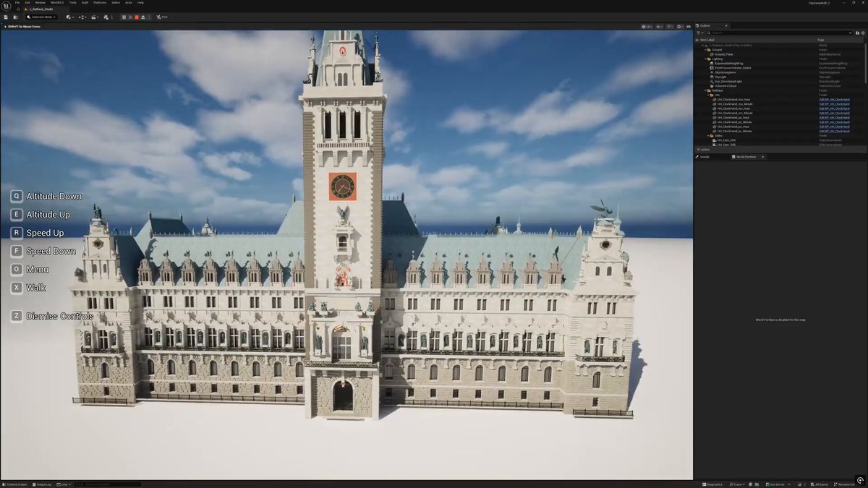
Task: Open Diagnostics in status bar
Action: point(712,484)
